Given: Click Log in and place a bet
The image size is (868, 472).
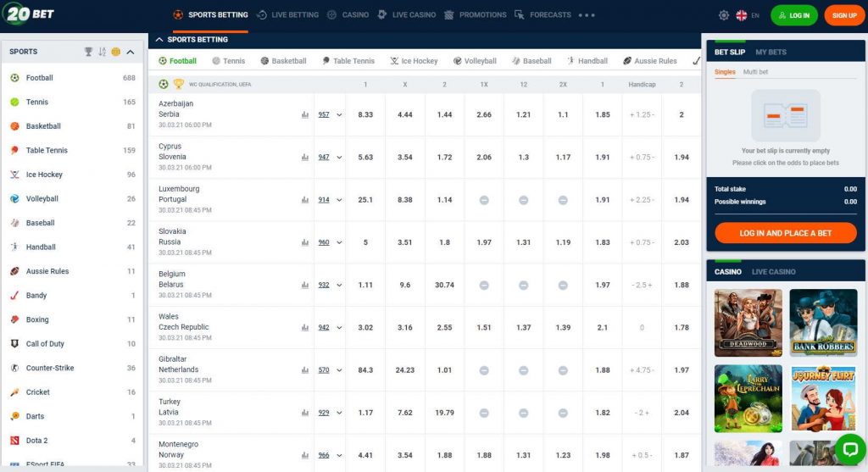Looking at the screenshot, I should (x=786, y=233).
